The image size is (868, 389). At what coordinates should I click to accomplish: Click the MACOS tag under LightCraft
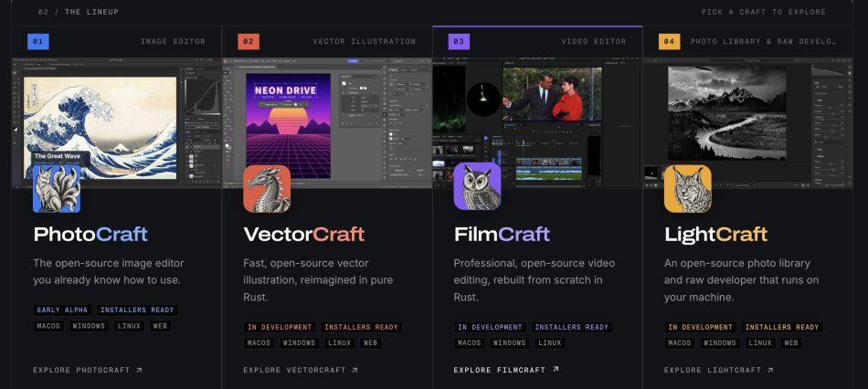(x=680, y=343)
